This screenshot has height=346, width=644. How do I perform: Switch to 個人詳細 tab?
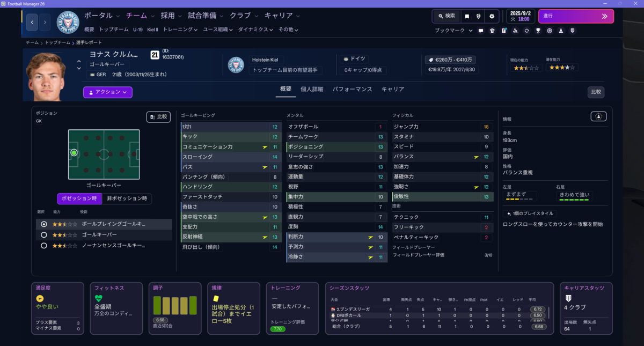(x=312, y=89)
